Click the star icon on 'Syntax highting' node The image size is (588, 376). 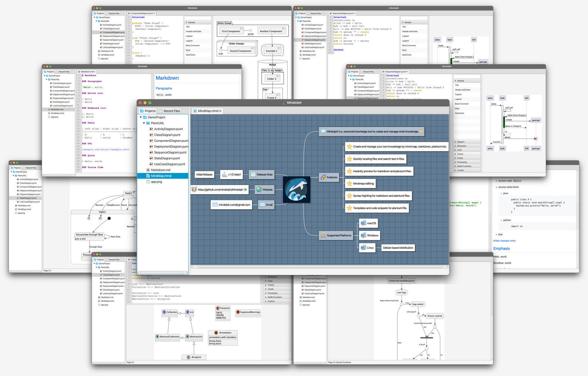click(349, 196)
